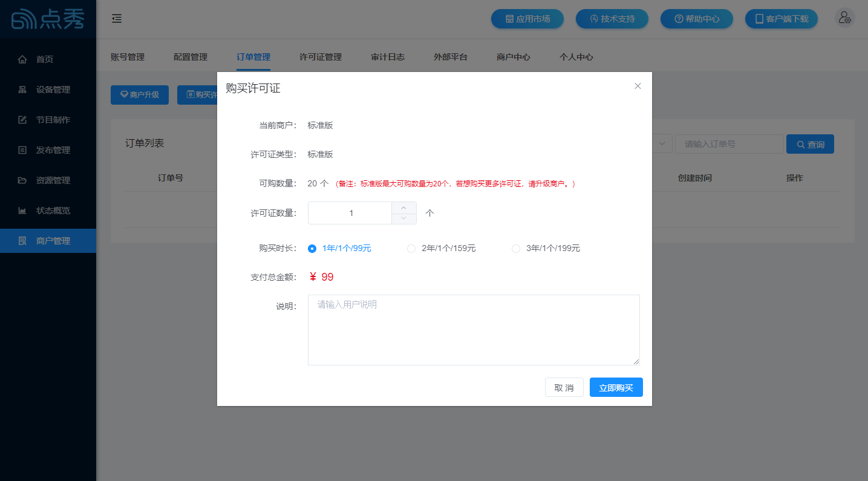Click the 点秀 logo
This screenshot has width=868, height=481.
48,19
